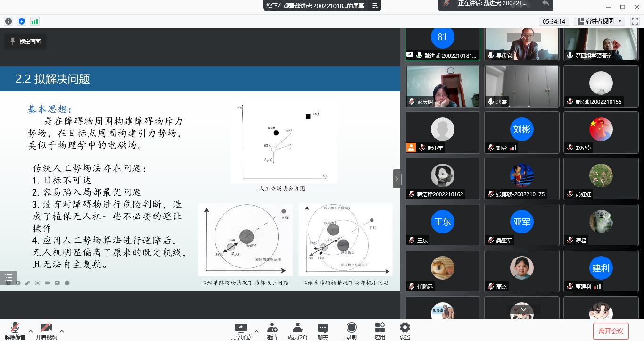Open the Settings (设置) gear

click(x=405, y=331)
